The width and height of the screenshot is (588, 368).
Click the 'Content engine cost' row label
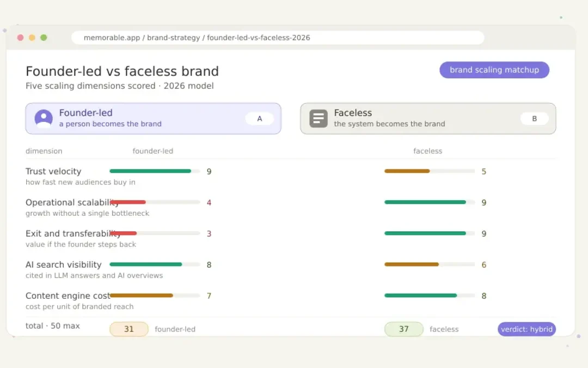pos(68,296)
